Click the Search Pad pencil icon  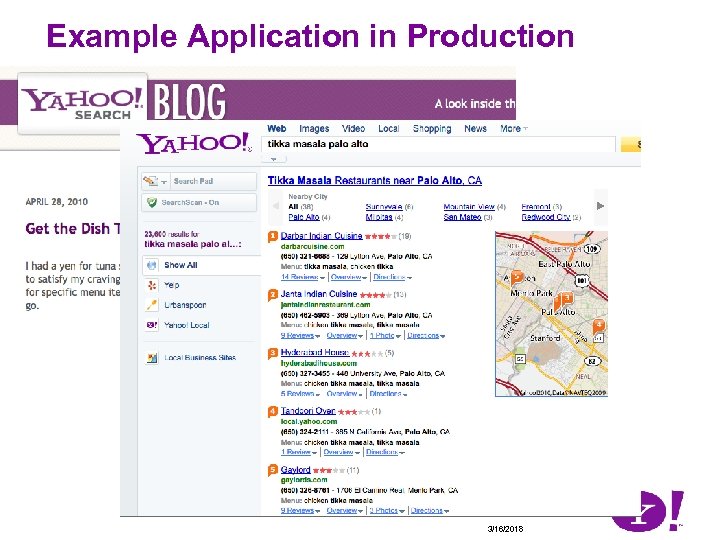point(150,181)
